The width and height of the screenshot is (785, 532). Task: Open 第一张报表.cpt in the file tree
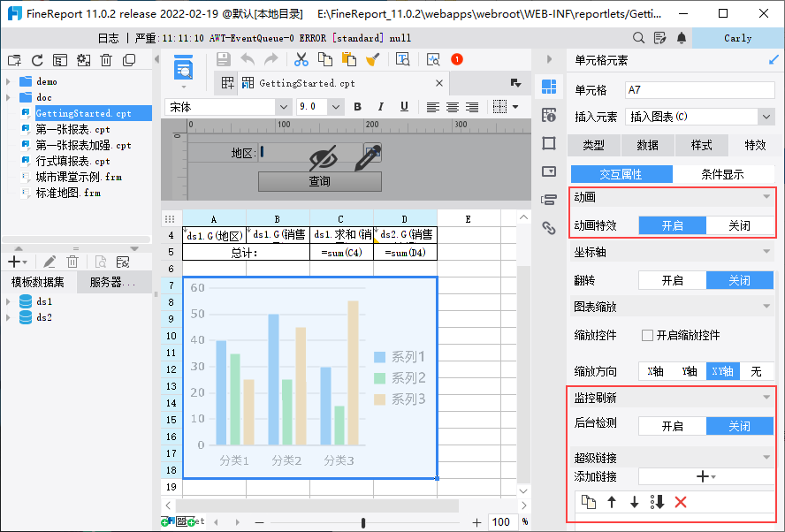tap(72, 130)
